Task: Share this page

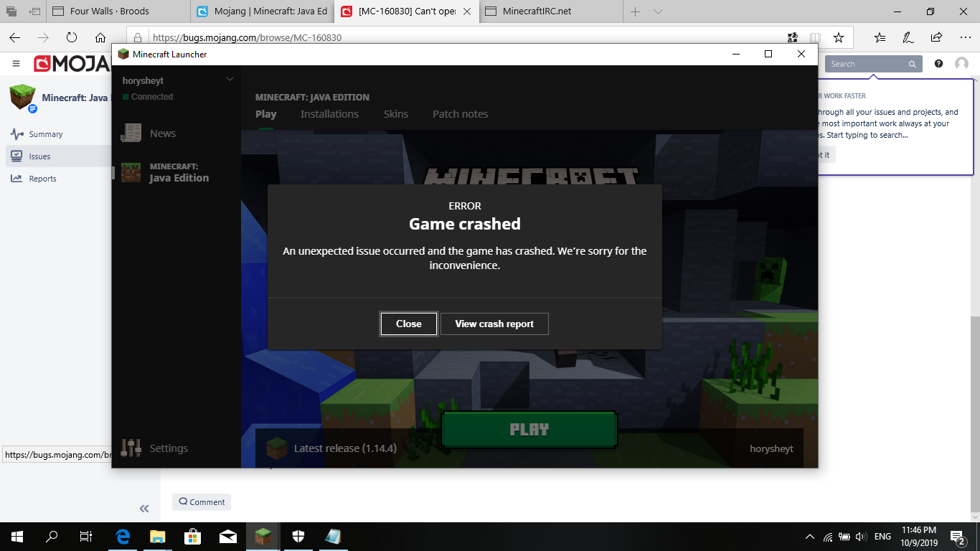Action: 936,37
